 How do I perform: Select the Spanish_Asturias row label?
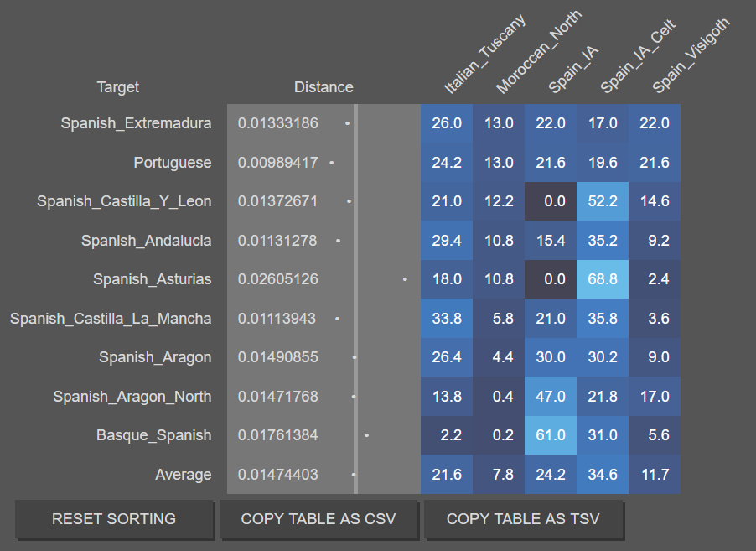click(x=152, y=279)
